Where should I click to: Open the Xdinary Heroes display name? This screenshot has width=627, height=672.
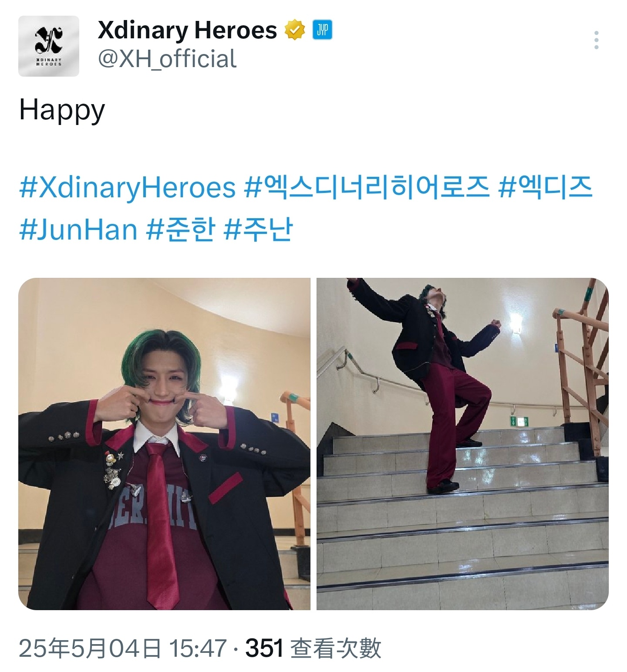187,30
